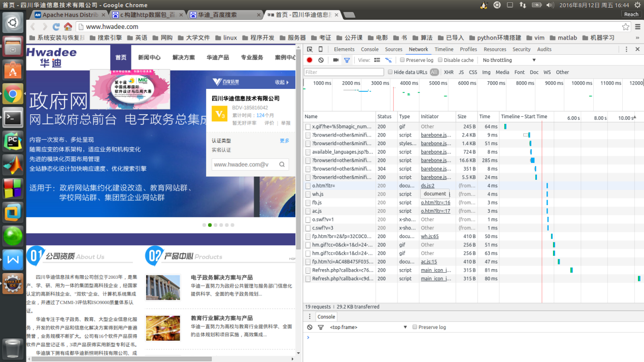Click the red record network log button
Viewport: 644px width, 362px height.
(x=310, y=60)
